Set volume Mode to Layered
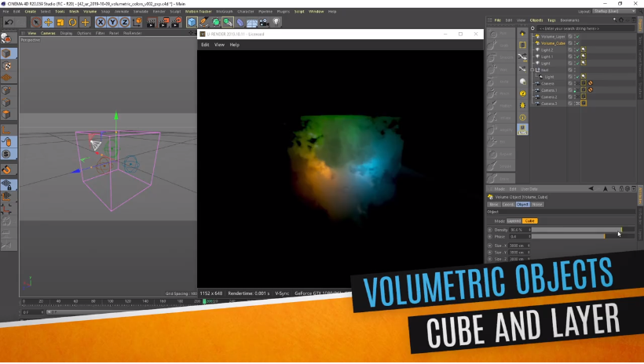 (513, 220)
